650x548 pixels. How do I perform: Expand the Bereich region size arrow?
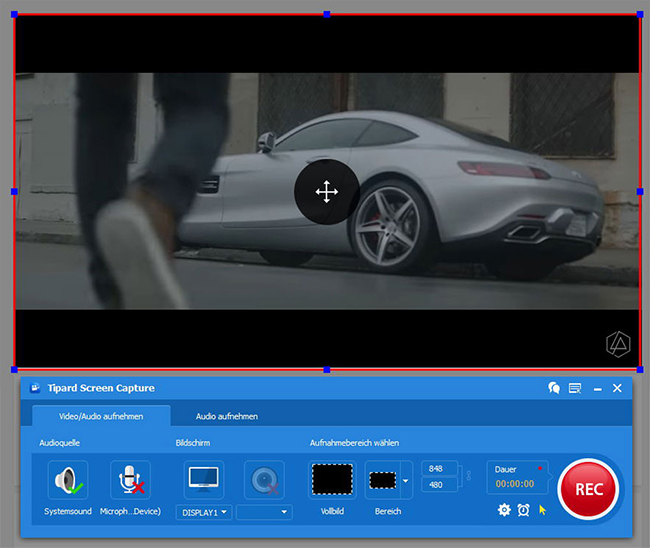(x=406, y=480)
